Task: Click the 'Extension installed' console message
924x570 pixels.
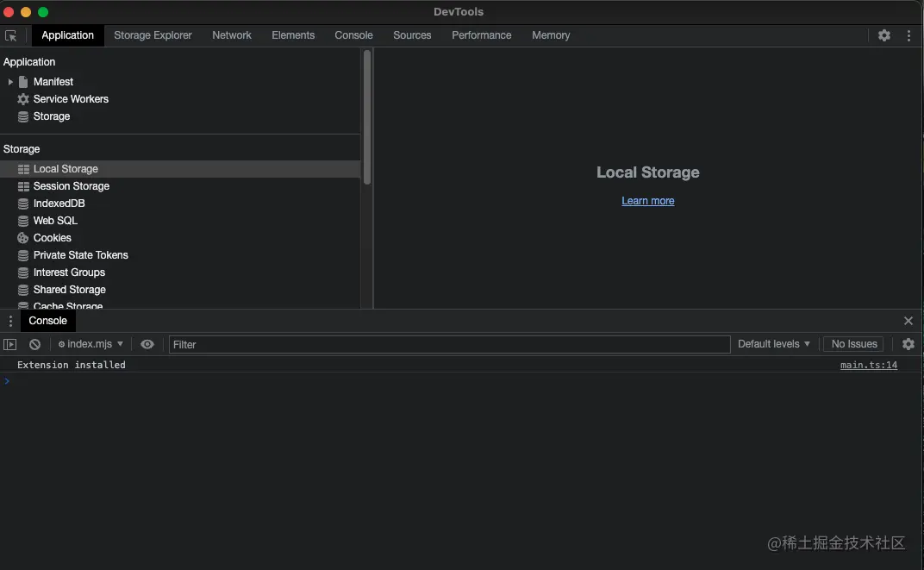Action: tap(72, 365)
